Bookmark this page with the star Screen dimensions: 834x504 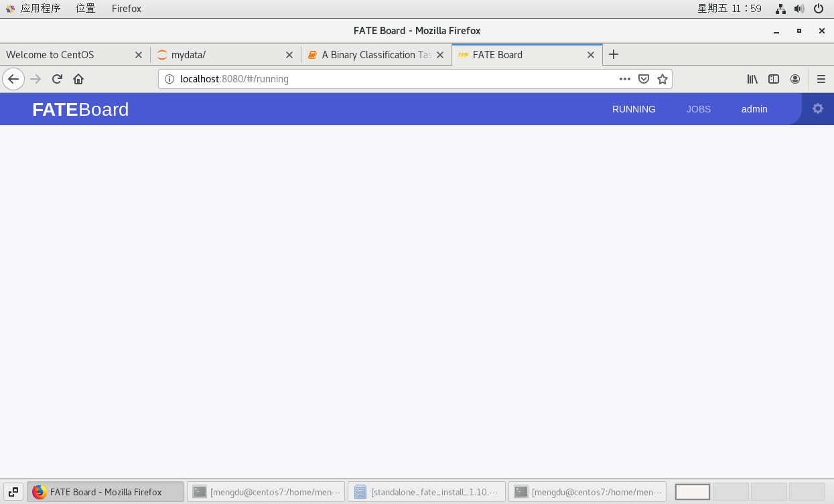pos(663,79)
